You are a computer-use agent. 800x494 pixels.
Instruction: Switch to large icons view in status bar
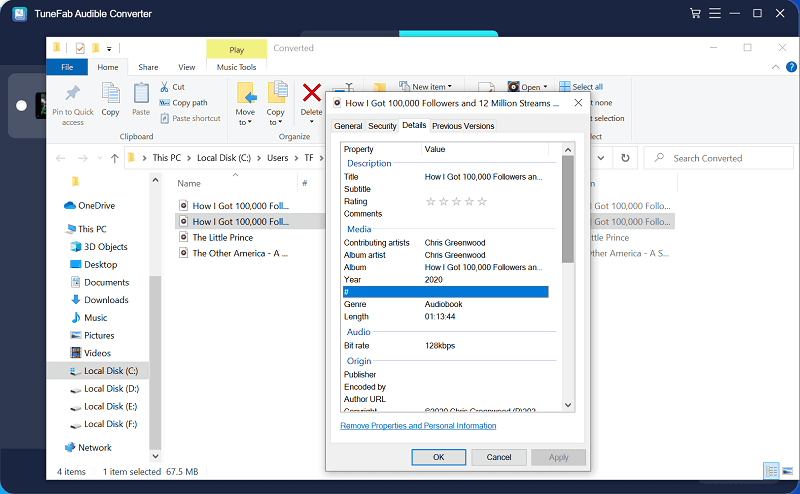tap(788, 471)
